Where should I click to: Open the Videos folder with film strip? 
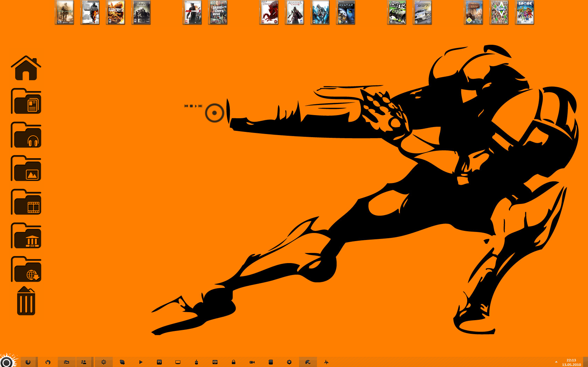[x=26, y=202]
